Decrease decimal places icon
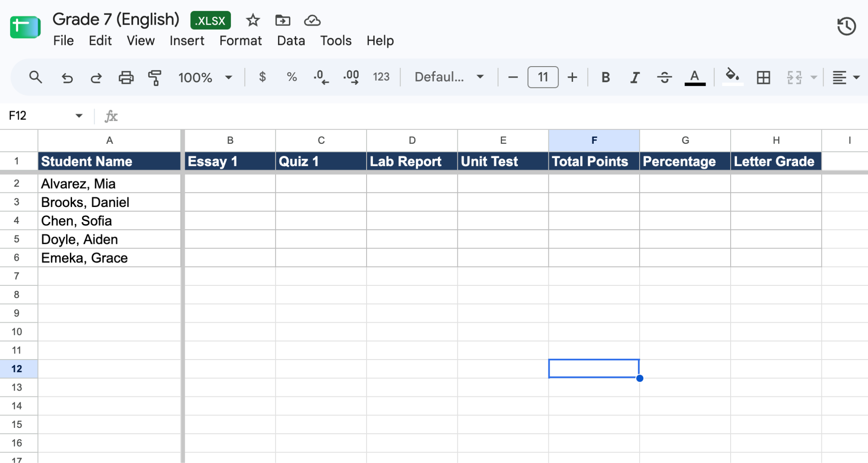This screenshot has width=868, height=463. (x=321, y=77)
